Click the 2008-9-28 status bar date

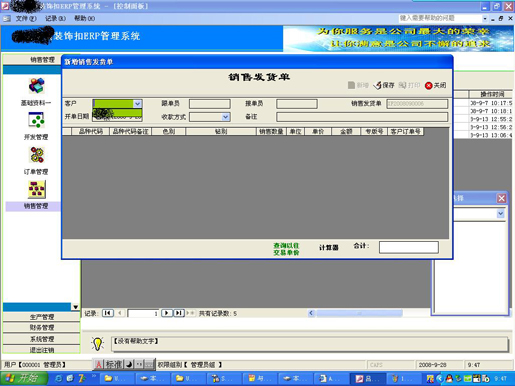[x=432, y=365]
